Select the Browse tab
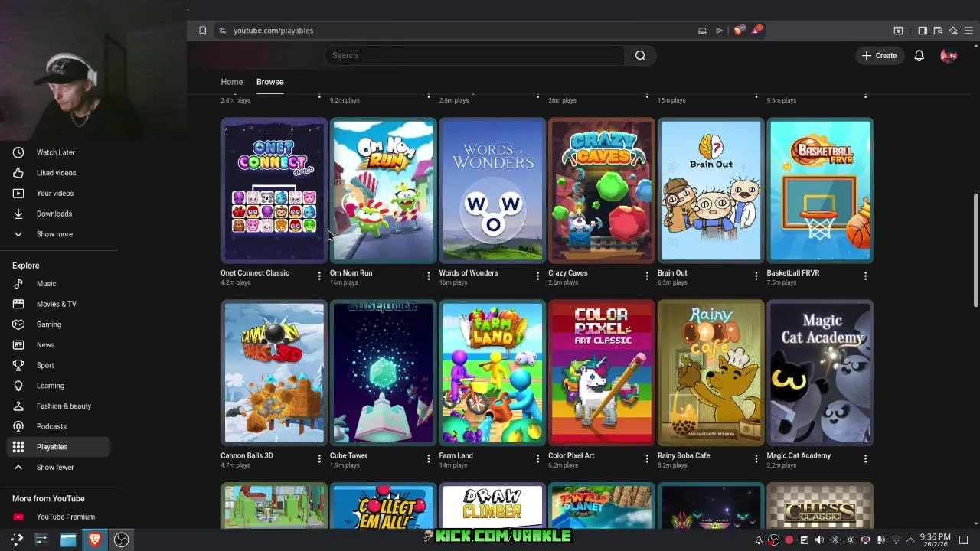980x551 pixels. point(269,82)
